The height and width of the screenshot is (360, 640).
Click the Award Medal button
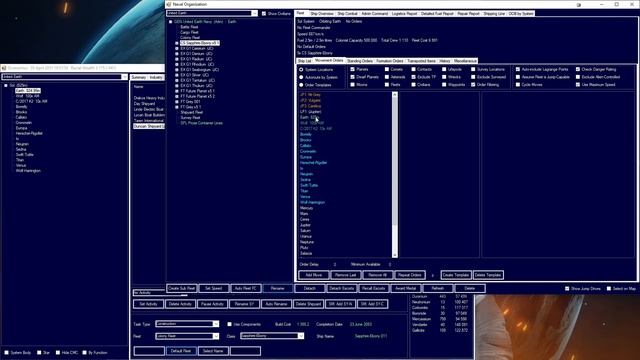[406, 289]
